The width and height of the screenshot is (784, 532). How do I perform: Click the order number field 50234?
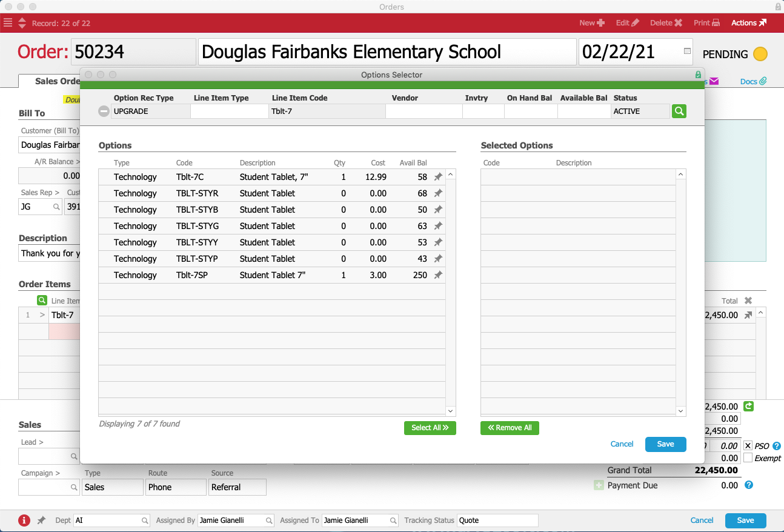pyautogui.click(x=133, y=52)
